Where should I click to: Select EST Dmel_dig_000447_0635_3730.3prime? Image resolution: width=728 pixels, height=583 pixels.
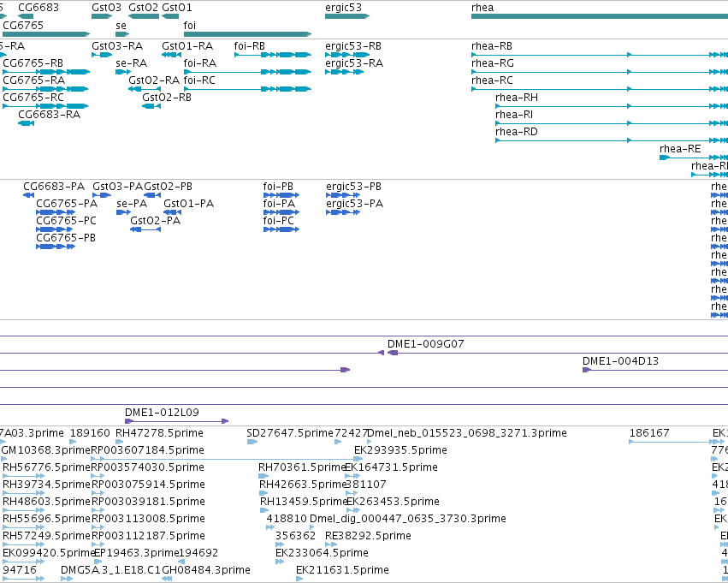point(408,520)
